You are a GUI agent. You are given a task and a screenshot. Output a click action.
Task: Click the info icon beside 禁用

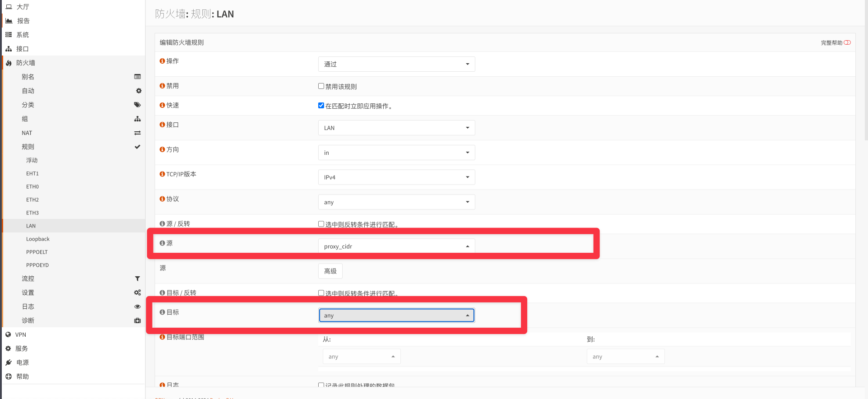162,86
